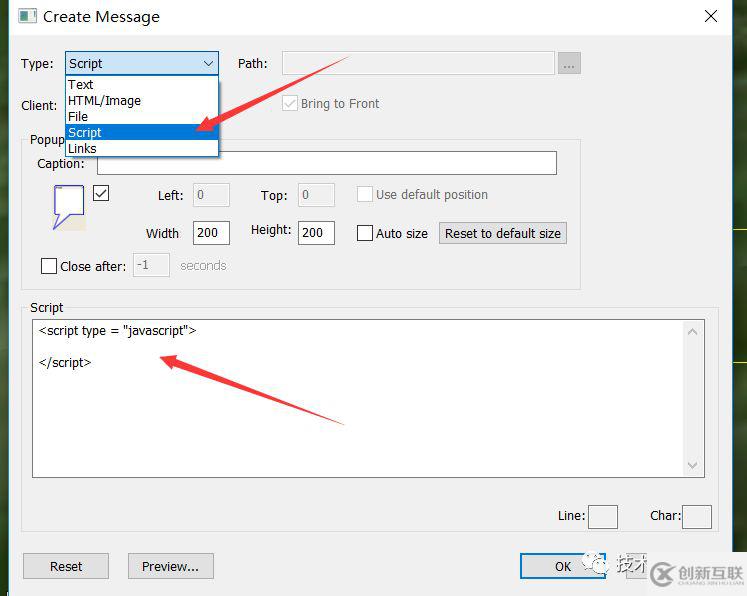Viewport: 747px width, 596px height.
Task: Click Reset to default size button
Action: click(x=503, y=233)
